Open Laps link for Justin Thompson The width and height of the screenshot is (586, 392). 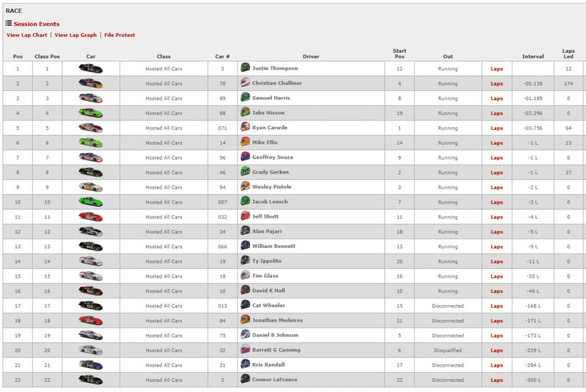pos(497,69)
